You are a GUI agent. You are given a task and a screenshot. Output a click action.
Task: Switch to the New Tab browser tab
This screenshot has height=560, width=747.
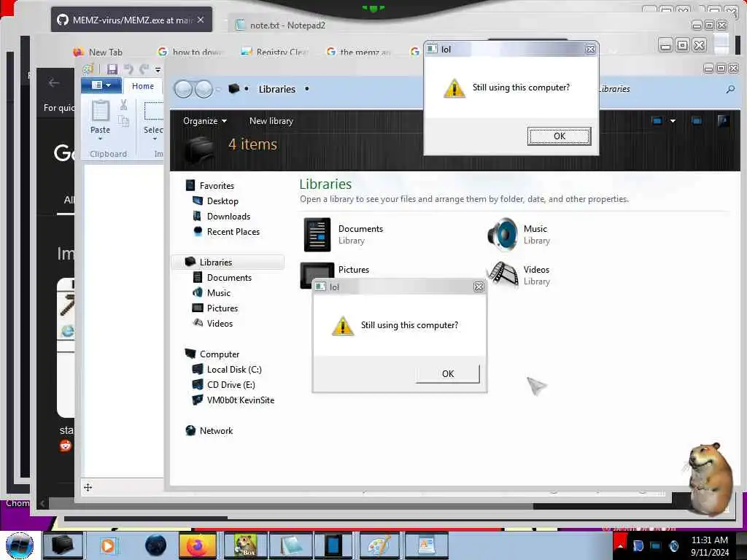click(99, 52)
